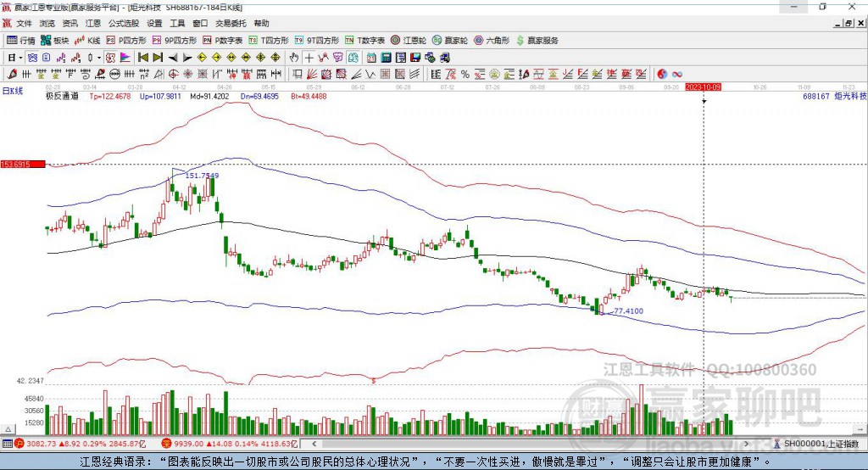Open the 公式选股 menu
The width and height of the screenshot is (868, 470).
(124, 23)
